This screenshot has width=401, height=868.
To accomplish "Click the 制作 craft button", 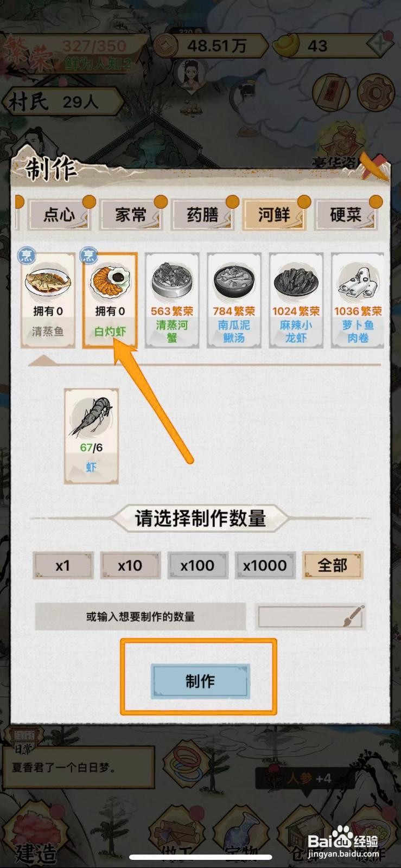I will (x=200, y=681).
